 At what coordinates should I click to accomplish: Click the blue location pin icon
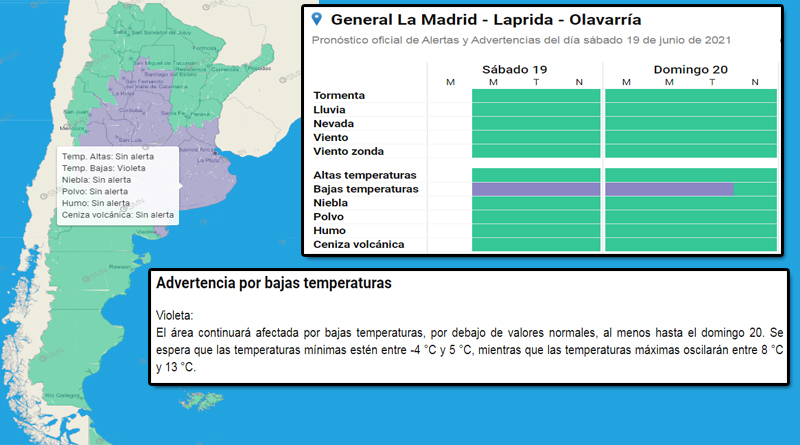(x=317, y=19)
